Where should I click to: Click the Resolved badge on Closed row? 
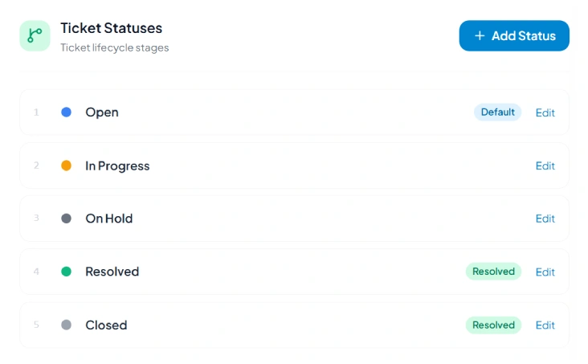click(x=493, y=325)
